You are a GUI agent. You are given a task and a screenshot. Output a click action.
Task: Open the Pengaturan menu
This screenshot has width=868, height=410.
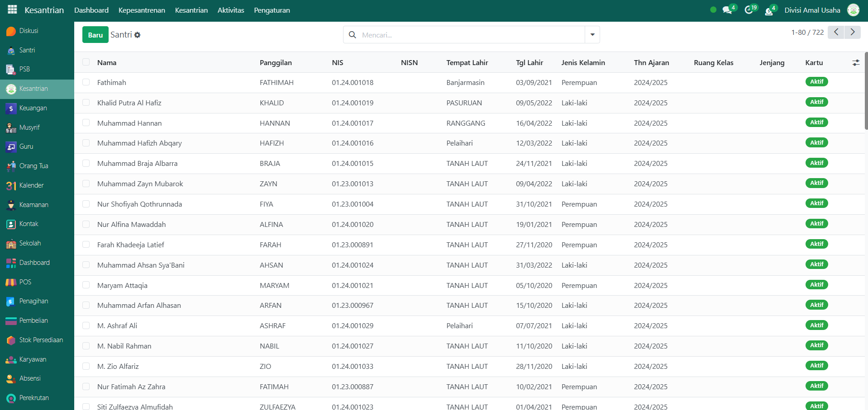click(x=272, y=10)
